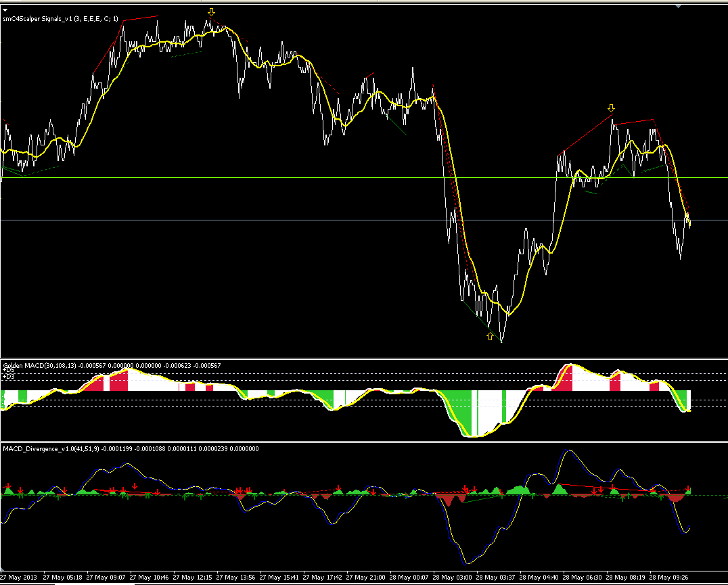
Task: Click the 28 May 00:07 time label
Action: pyautogui.click(x=409, y=577)
